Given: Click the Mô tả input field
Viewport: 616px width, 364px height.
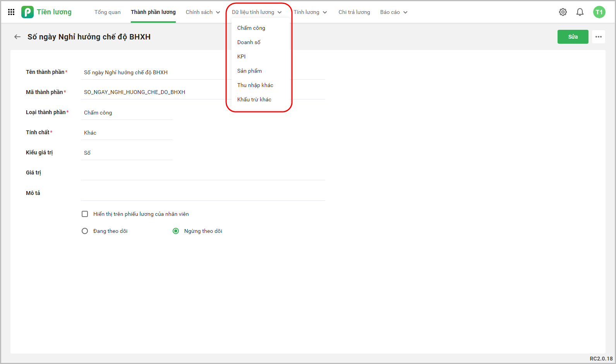Looking at the screenshot, I should click(x=203, y=193).
